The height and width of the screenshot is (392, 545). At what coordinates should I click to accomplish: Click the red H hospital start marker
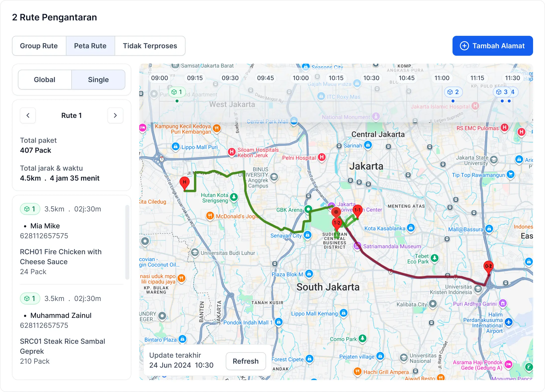[184, 182]
